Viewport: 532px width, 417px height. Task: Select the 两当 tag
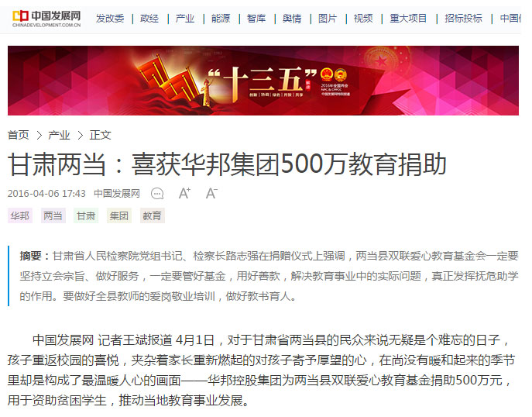coord(53,215)
